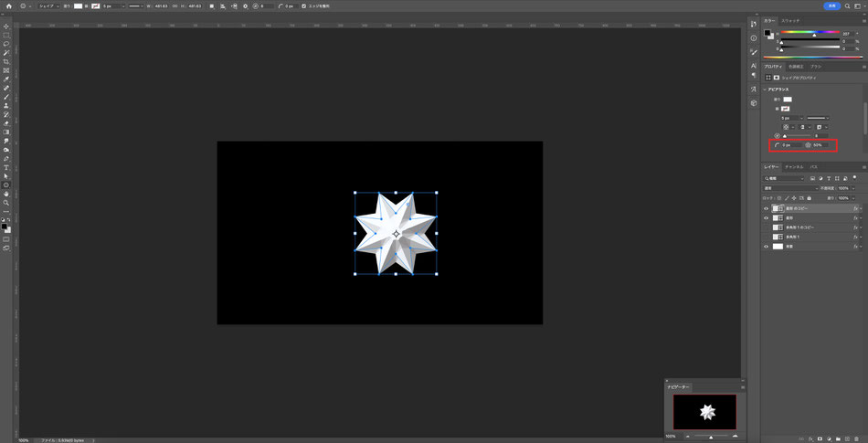Select the Polygon shape tool in toolbar
Viewport: 868px width, 443px height.
tap(6, 185)
